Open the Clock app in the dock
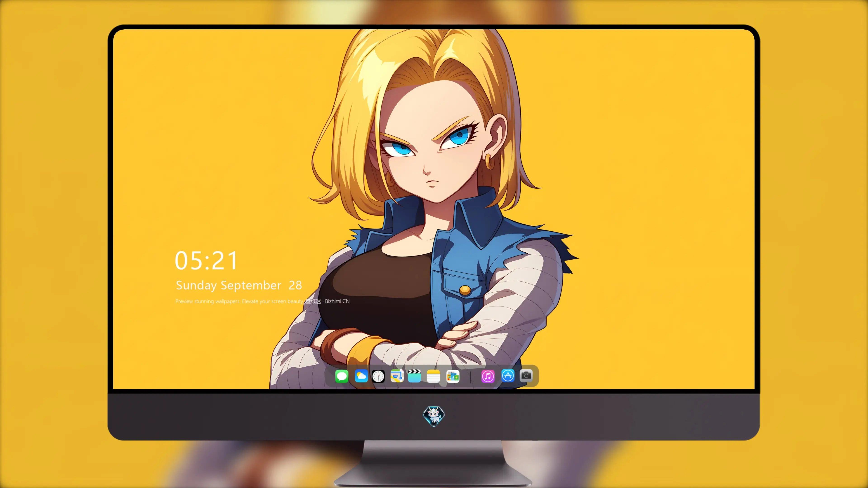 coord(378,376)
